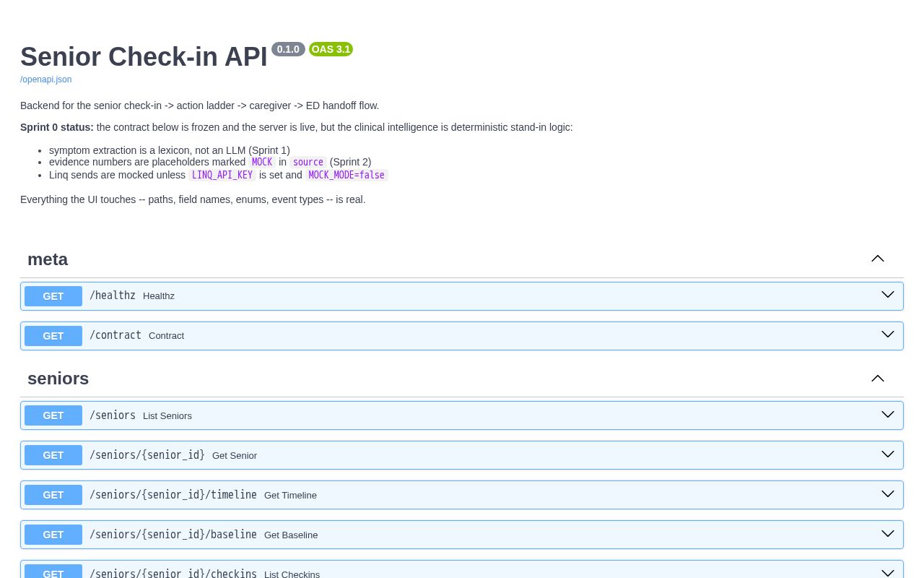Select the /seniors/{senior_id}/baseline path text

[173, 535]
